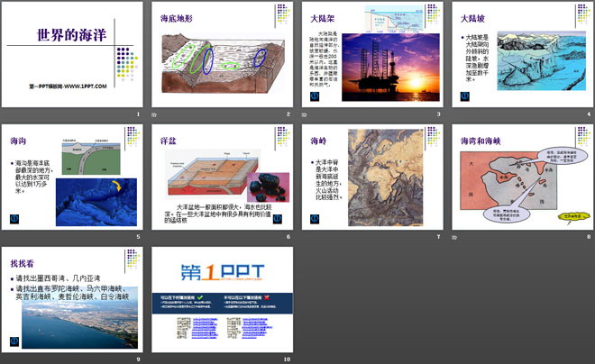Select the 大陆架 slide with oil rig sunset
Viewport: 595px width, 364px height.
(x=372, y=54)
